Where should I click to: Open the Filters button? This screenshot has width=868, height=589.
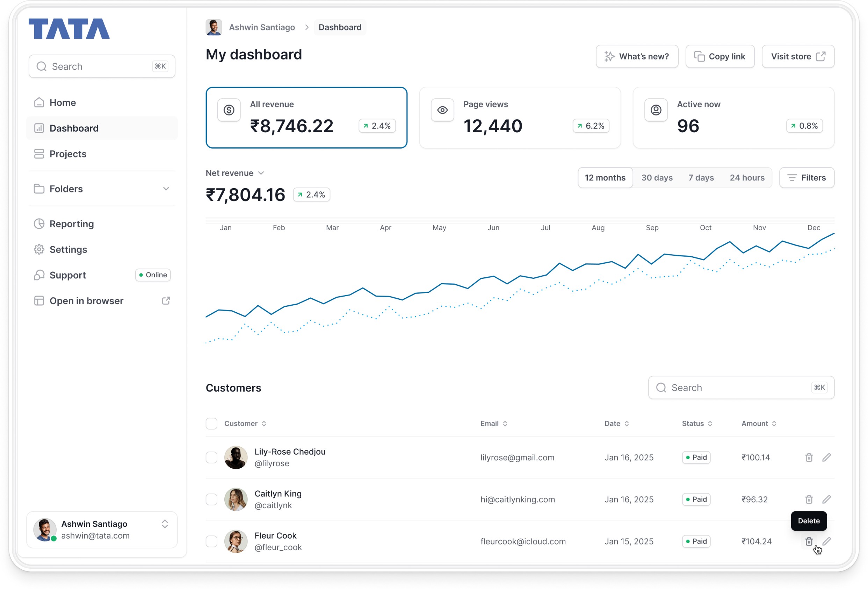806,178
